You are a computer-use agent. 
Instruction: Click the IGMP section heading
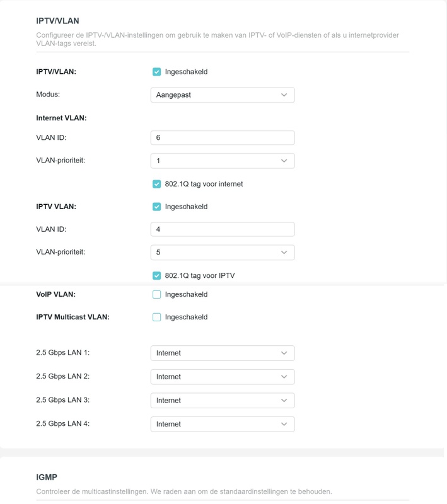click(47, 478)
